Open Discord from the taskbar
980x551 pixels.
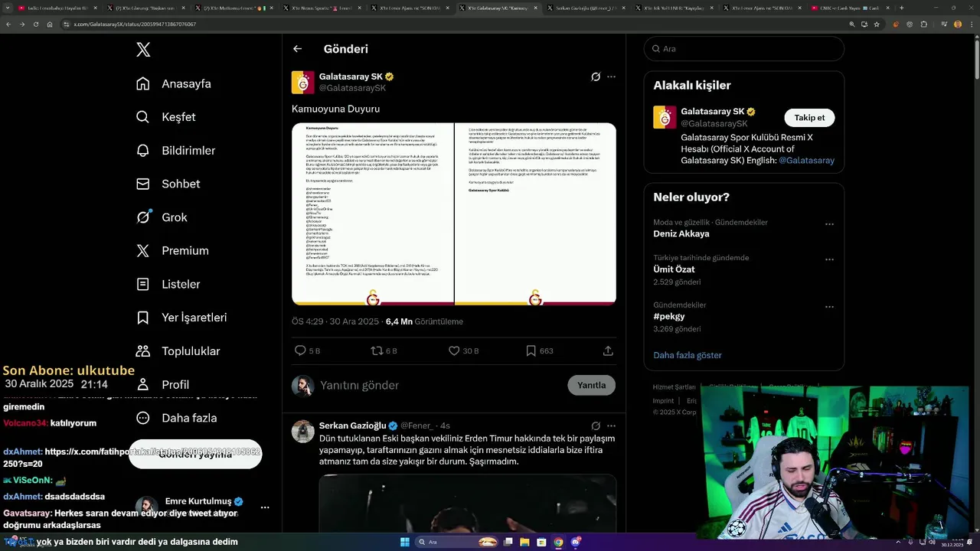[576, 542]
